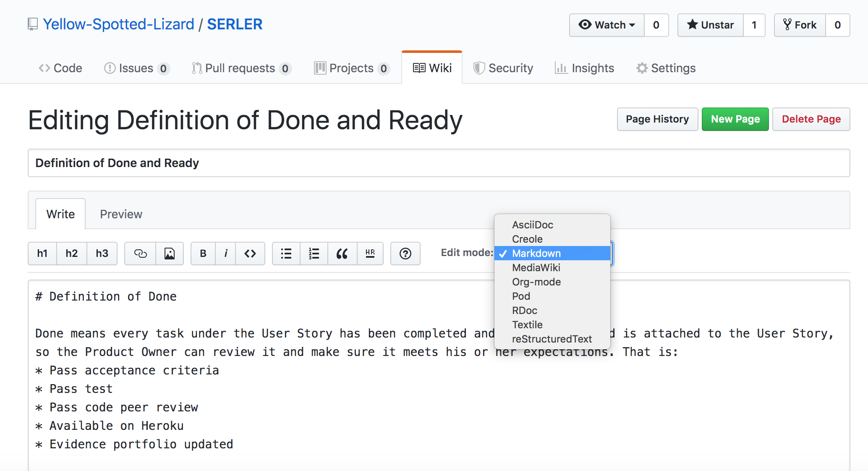Click the repository book icon
Screen dimensions: 868x471
(33, 24)
